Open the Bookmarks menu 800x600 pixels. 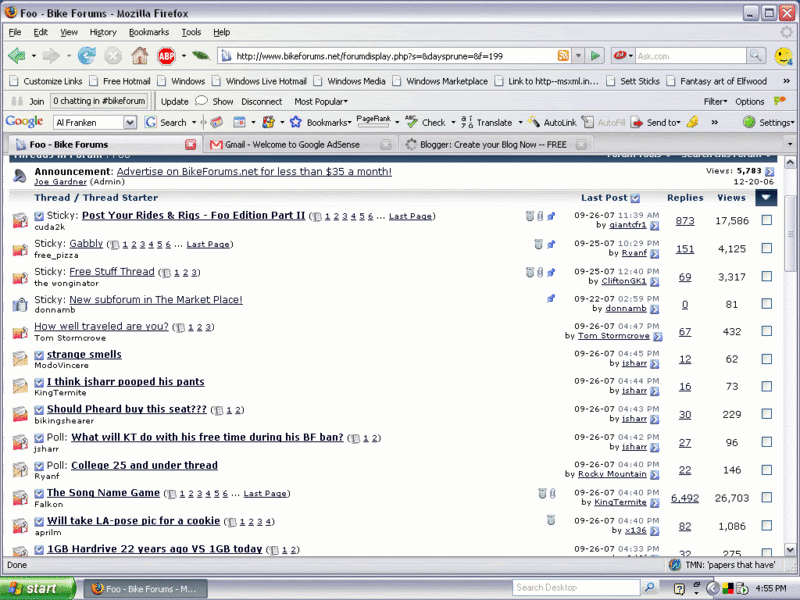click(x=148, y=32)
